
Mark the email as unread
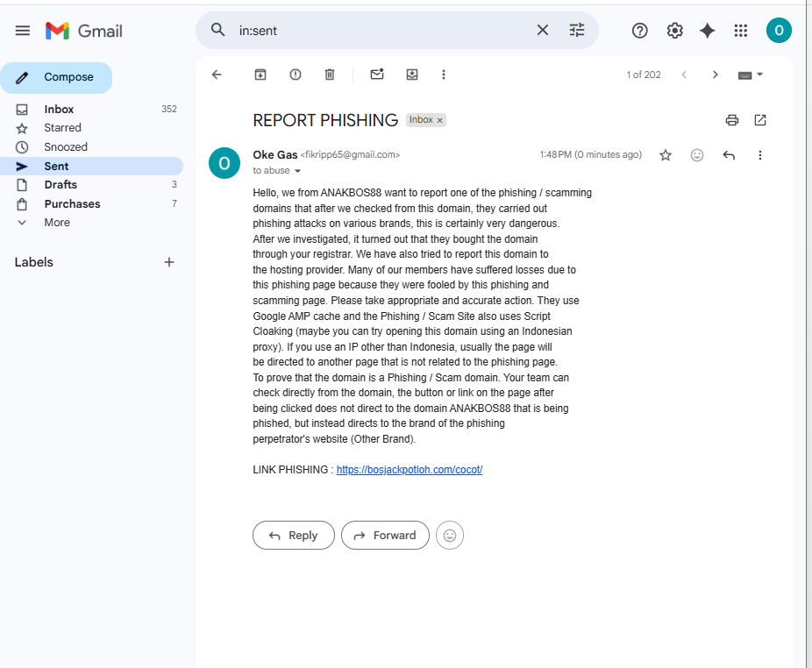click(x=377, y=74)
